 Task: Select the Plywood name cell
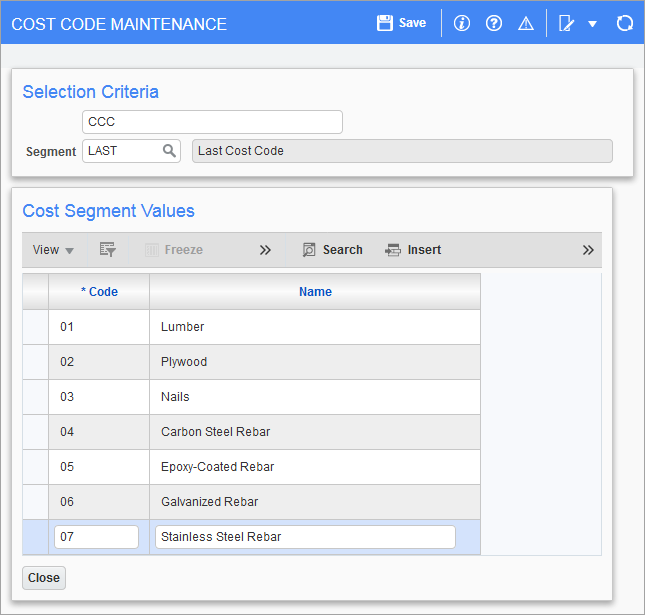tap(315, 362)
